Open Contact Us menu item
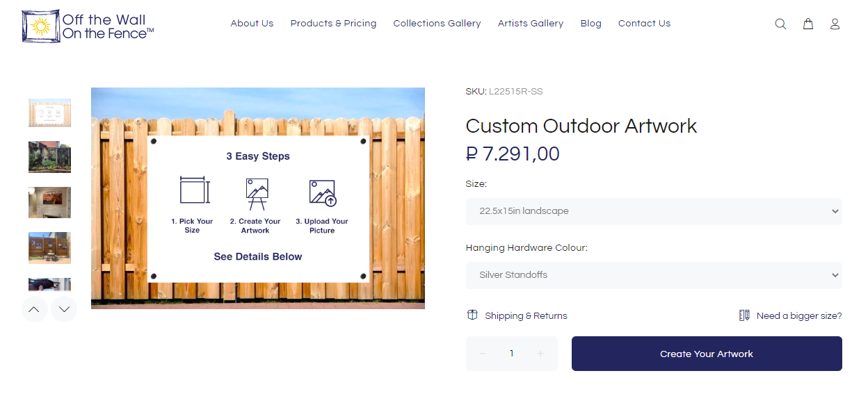 (644, 24)
